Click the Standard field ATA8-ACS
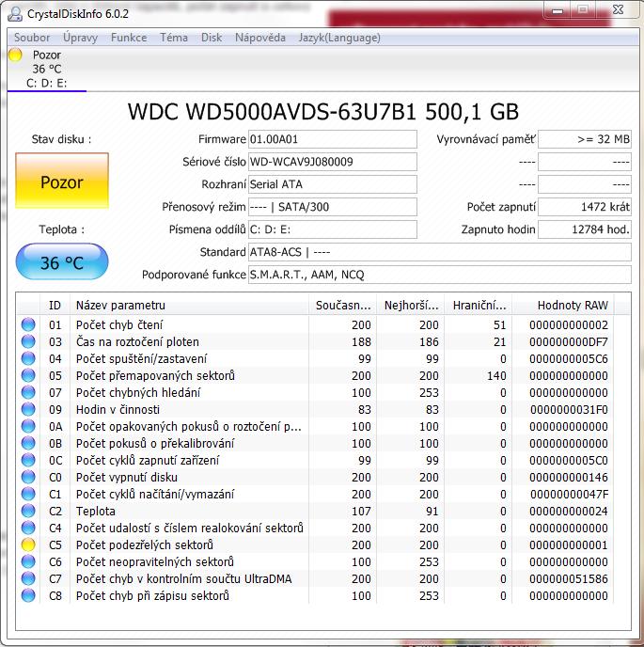The width and height of the screenshot is (644, 647). 440,252
